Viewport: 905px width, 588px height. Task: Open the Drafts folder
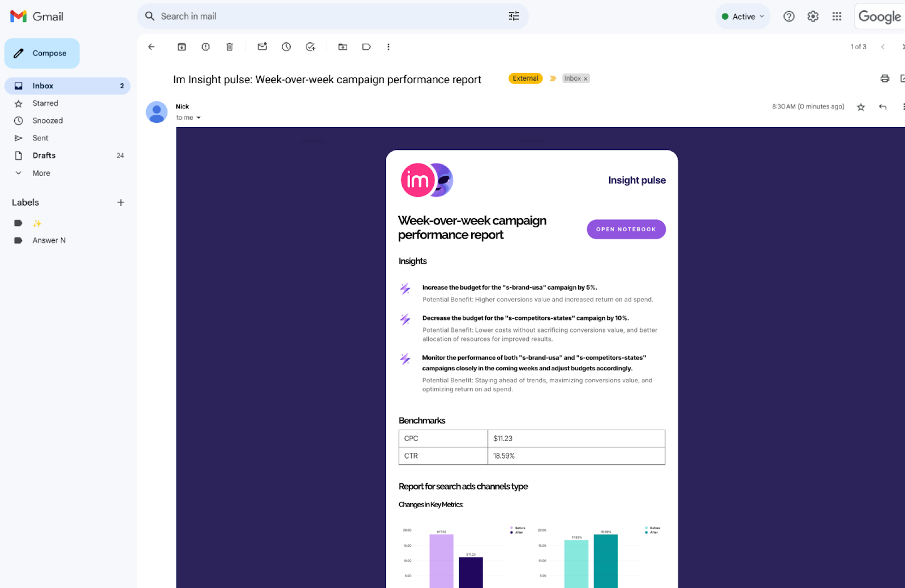44,155
